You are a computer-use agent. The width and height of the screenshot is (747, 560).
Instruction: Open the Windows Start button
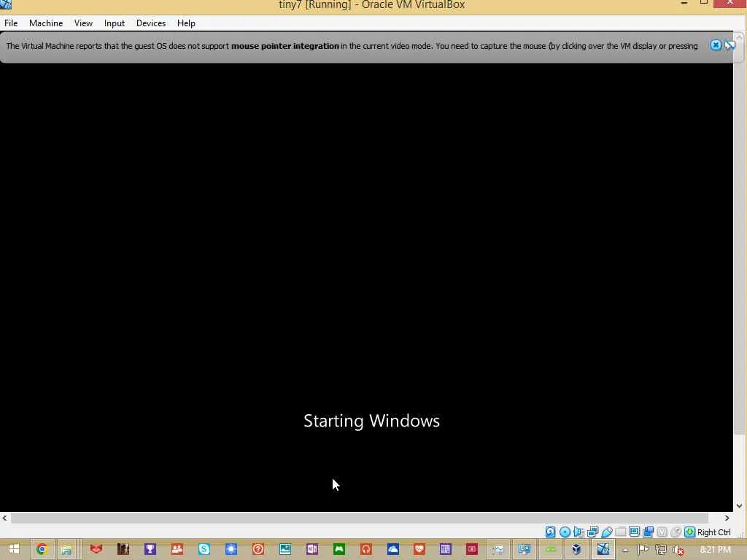pos(14,549)
